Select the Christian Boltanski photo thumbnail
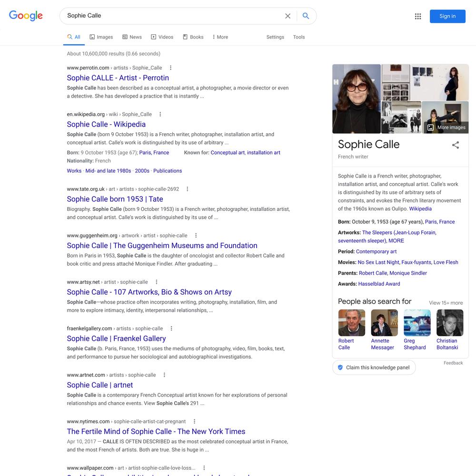The width and height of the screenshot is (476, 476). pyautogui.click(x=450, y=323)
